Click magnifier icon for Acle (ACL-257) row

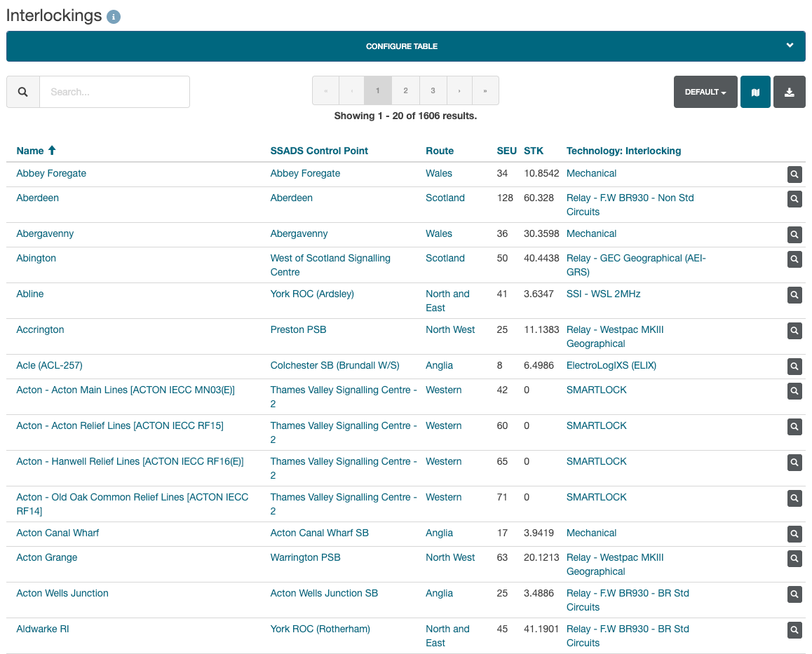[794, 367]
